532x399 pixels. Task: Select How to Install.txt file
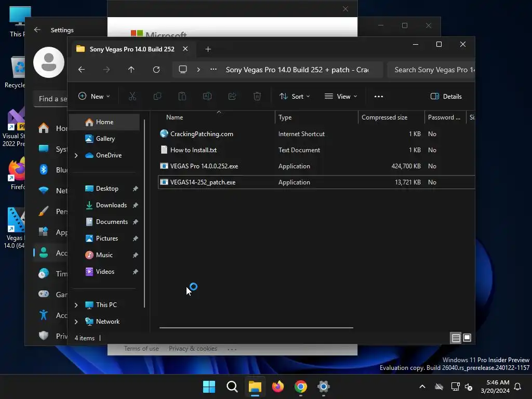pyautogui.click(x=316, y=150)
